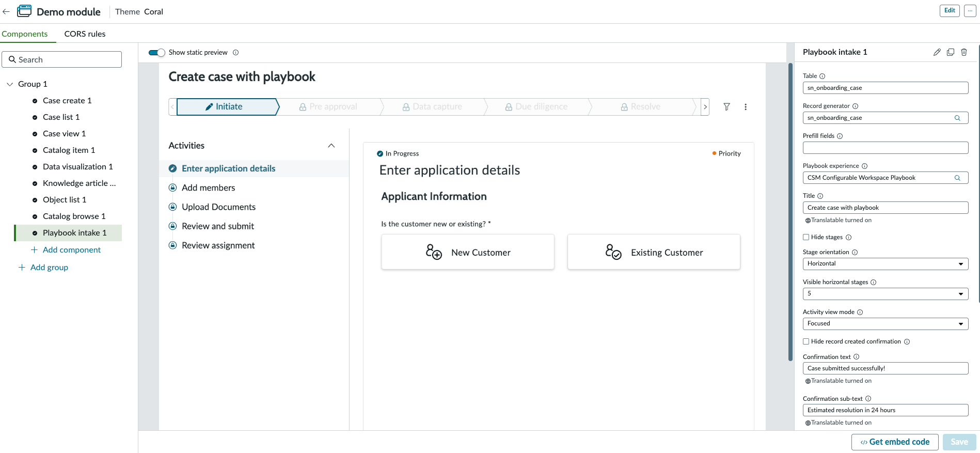Collapse the Activities section chevron
980x453 pixels.
click(x=331, y=146)
